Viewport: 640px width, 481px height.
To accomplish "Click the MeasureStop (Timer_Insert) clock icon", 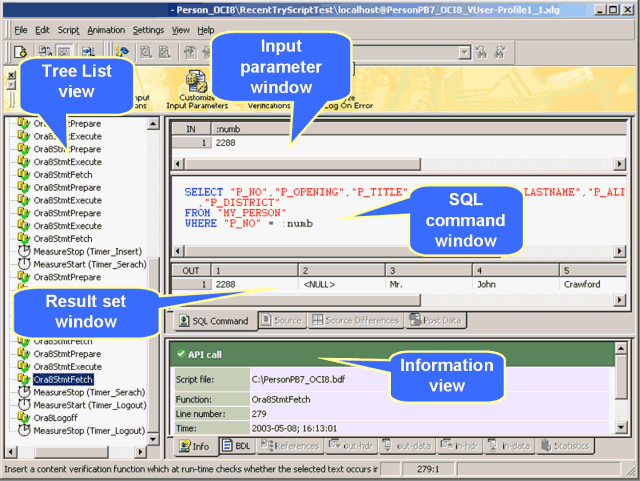I will point(24,252).
